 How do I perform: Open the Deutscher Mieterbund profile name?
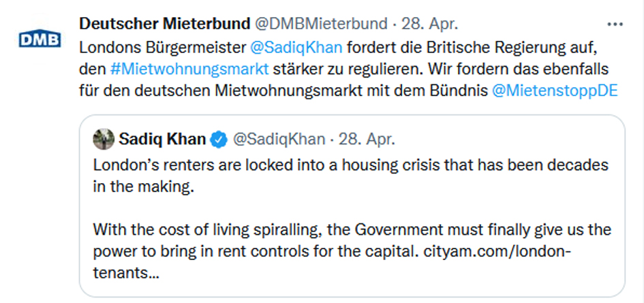tap(164, 24)
